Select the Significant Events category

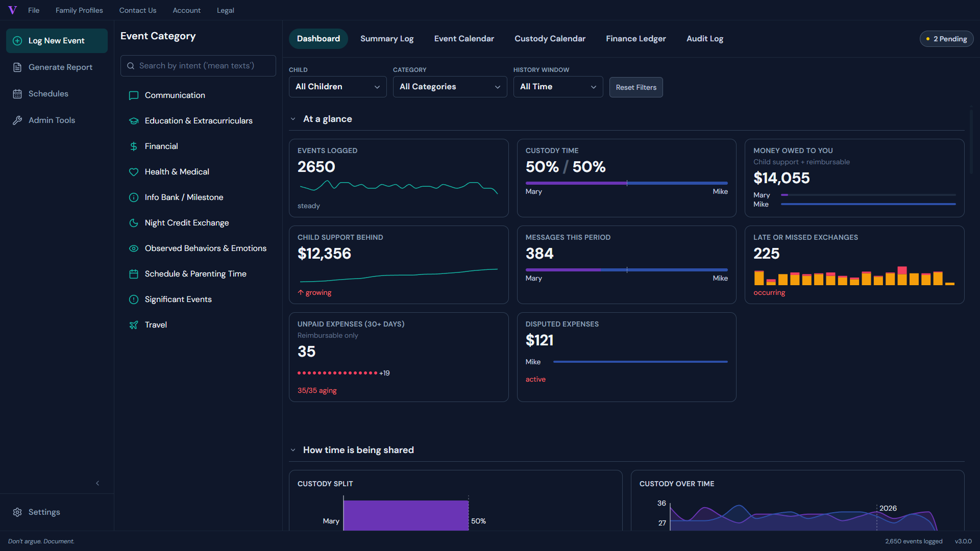click(x=198, y=299)
